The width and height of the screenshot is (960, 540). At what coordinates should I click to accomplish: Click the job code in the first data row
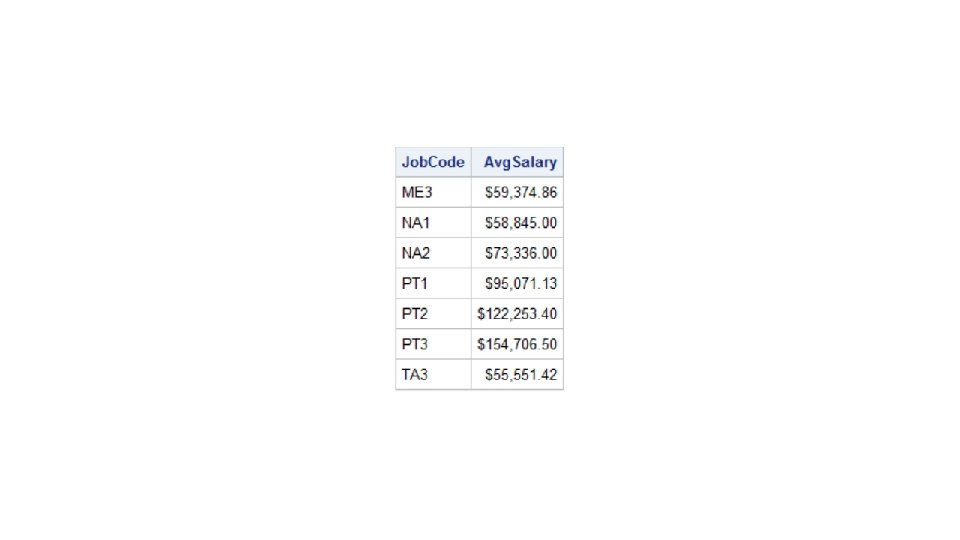416,193
